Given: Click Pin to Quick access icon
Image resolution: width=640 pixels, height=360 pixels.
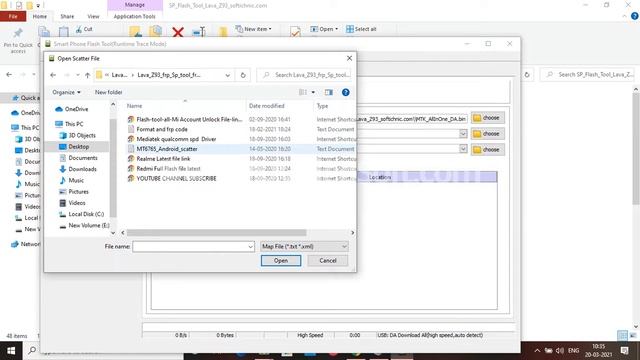Looking at the screenshot, I should click(18, 40).
